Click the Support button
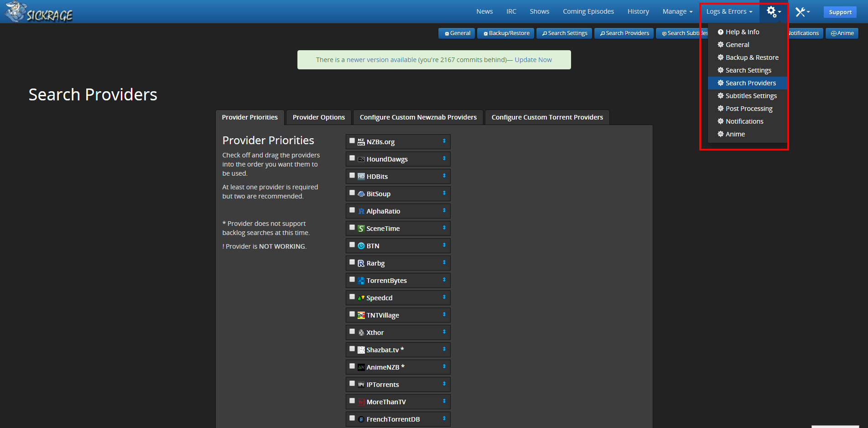 [x=840, y=12]
